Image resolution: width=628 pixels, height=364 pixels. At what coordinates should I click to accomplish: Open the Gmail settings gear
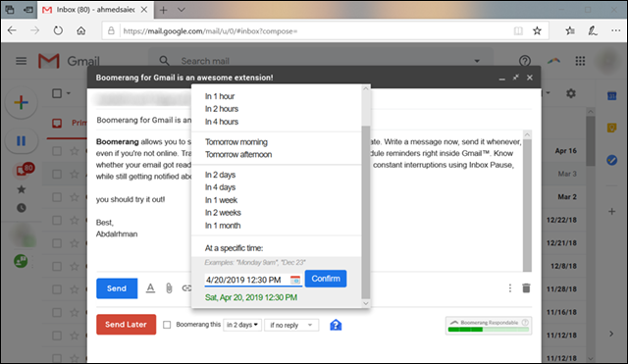click(571, 94)
